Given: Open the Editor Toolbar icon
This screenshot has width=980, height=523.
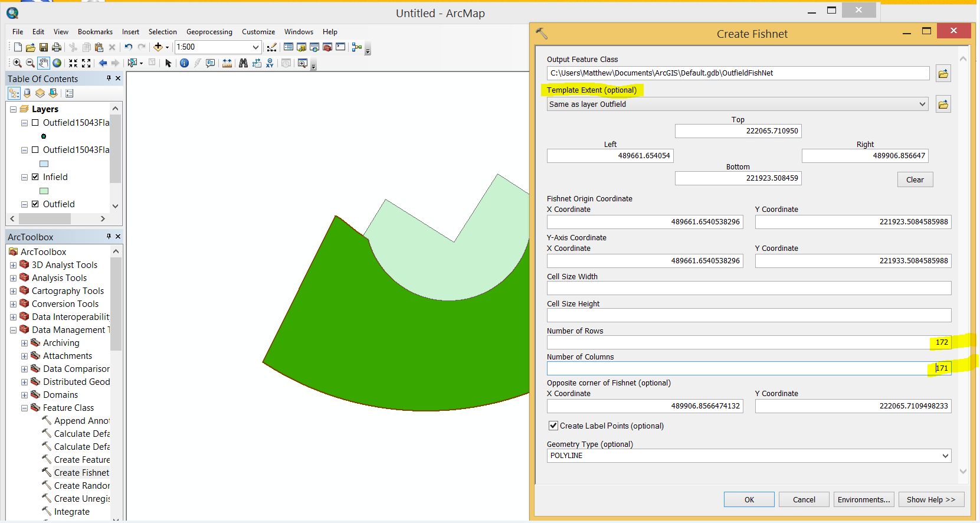Looking at the screenshot, I should coord(271,47).
